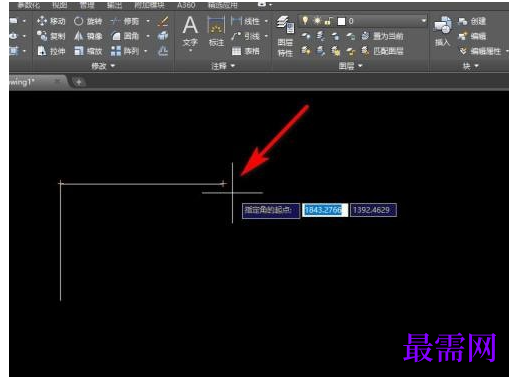Click the 插入 (Insert) block button
Viewport: 515px width, 379px height.
pos(443,32)
